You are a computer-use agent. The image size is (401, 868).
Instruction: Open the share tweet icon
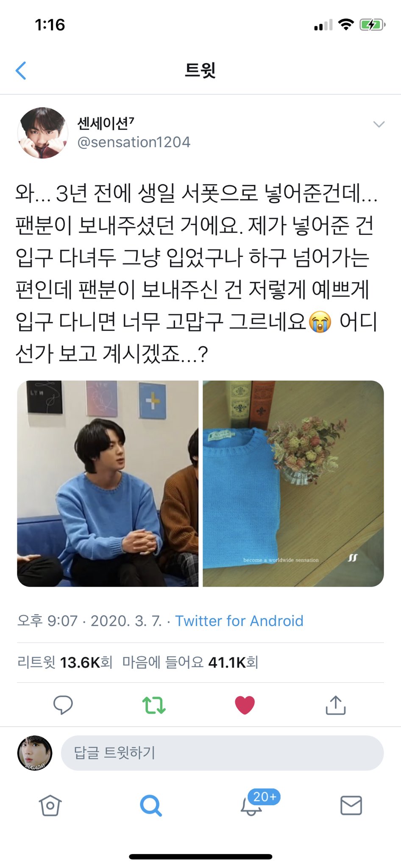tap(336, 705)
